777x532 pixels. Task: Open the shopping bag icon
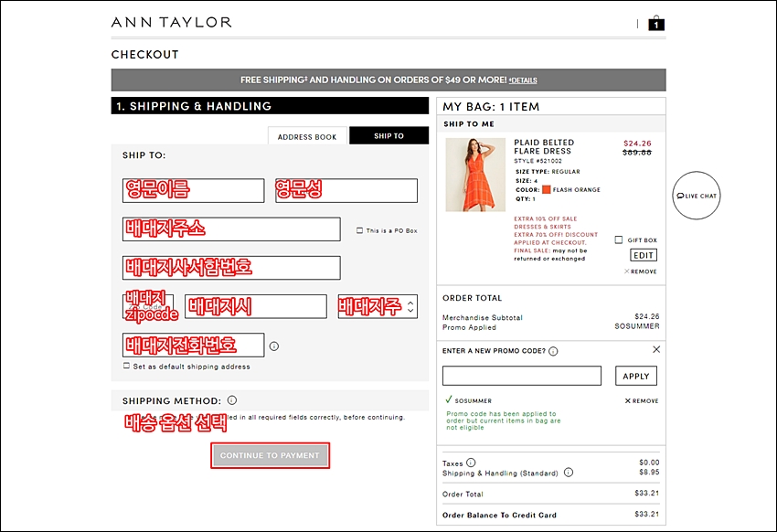[x=656, y=23]
